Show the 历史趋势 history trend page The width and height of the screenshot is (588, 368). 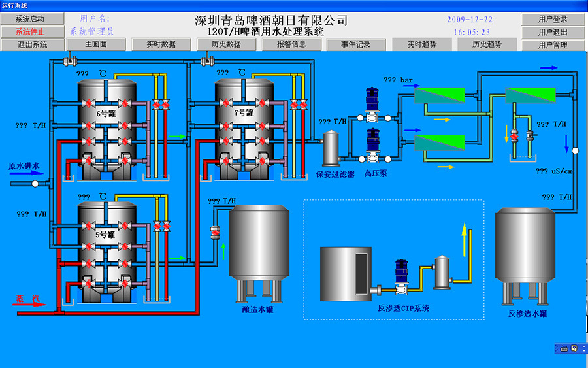click(487, 44)
